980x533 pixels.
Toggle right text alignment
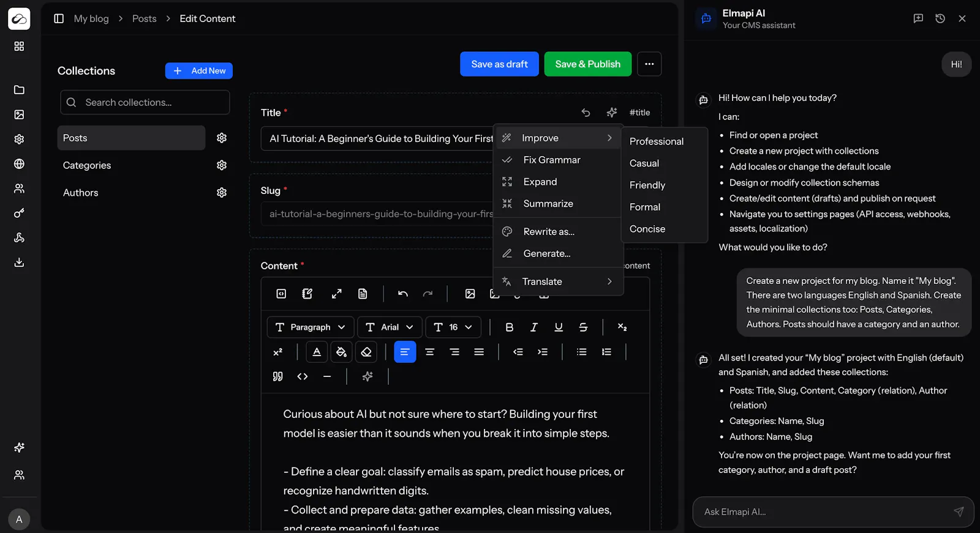(454, 352)
